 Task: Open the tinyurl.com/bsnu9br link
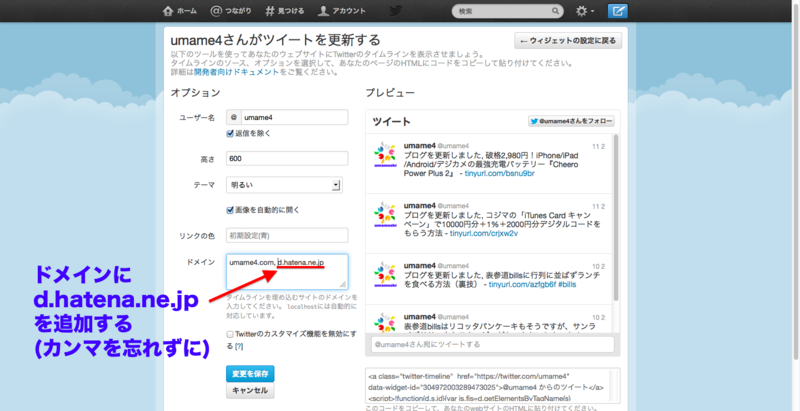pyautogui.click(x=499, y=173)
